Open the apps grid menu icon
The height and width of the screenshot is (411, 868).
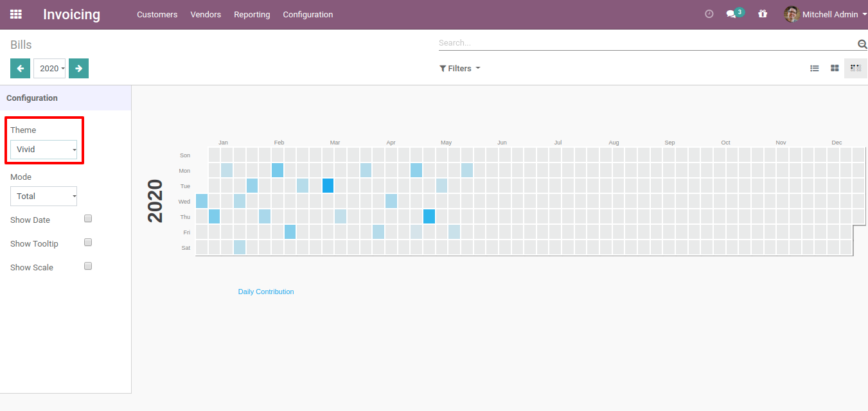coord(16,14)
